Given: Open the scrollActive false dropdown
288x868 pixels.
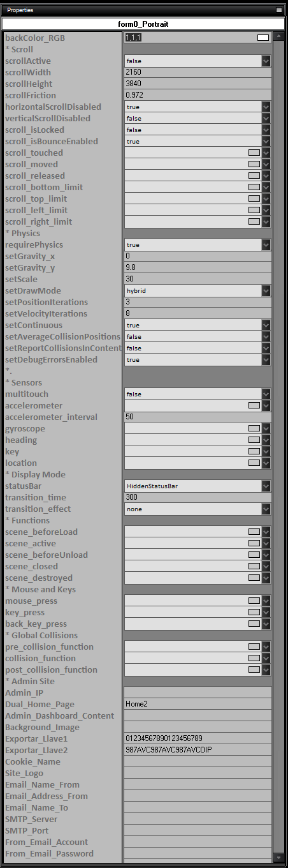Looking at the screenshot, I should point(198,61).
